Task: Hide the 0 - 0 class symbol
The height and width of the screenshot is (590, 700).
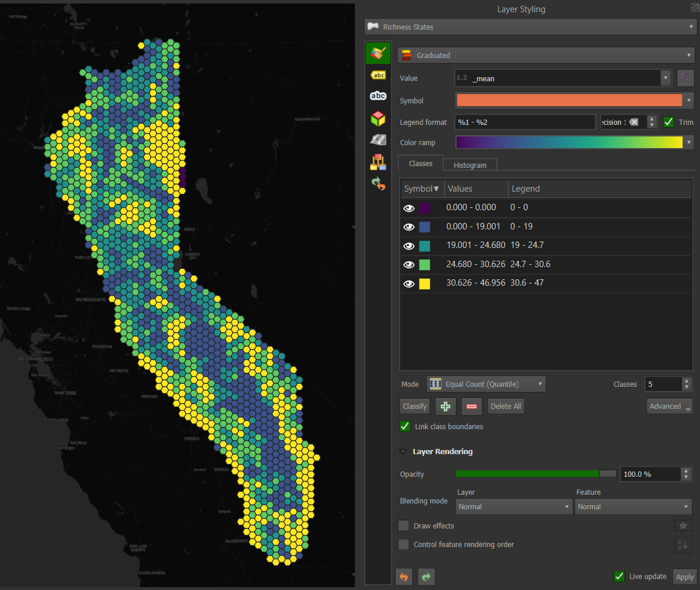Action: click(x=409, y=207)
